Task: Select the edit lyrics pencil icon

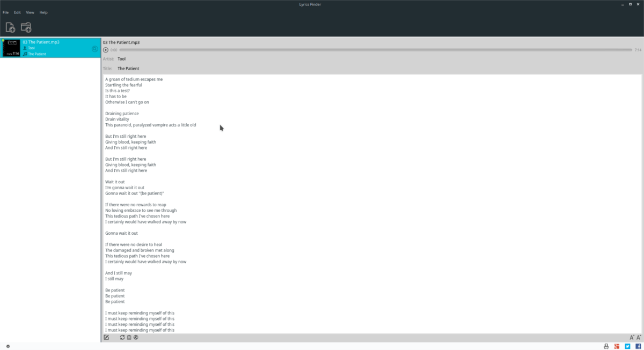Action: click(x=106, y=337)
